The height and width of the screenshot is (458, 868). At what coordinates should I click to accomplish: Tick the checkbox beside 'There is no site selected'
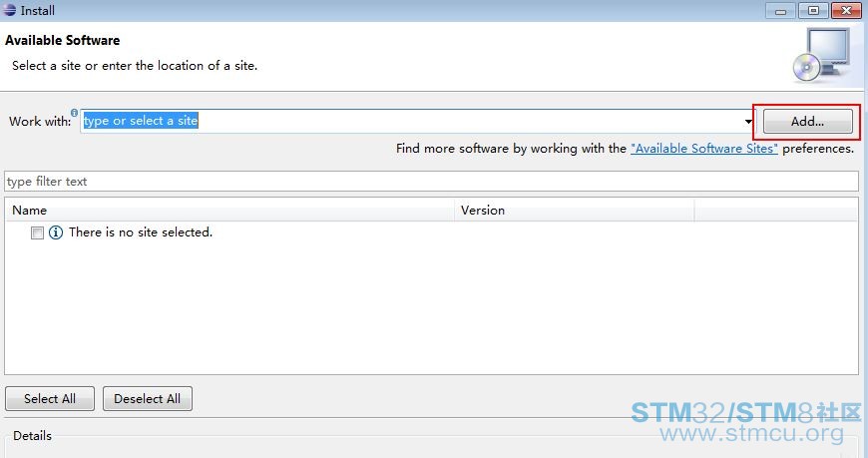tap(37, 232)
